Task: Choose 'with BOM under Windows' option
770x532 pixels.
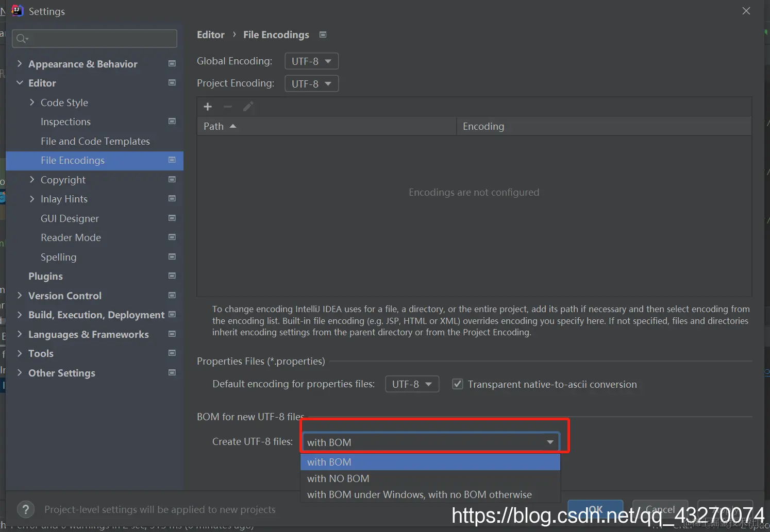Action: [430, 494]
